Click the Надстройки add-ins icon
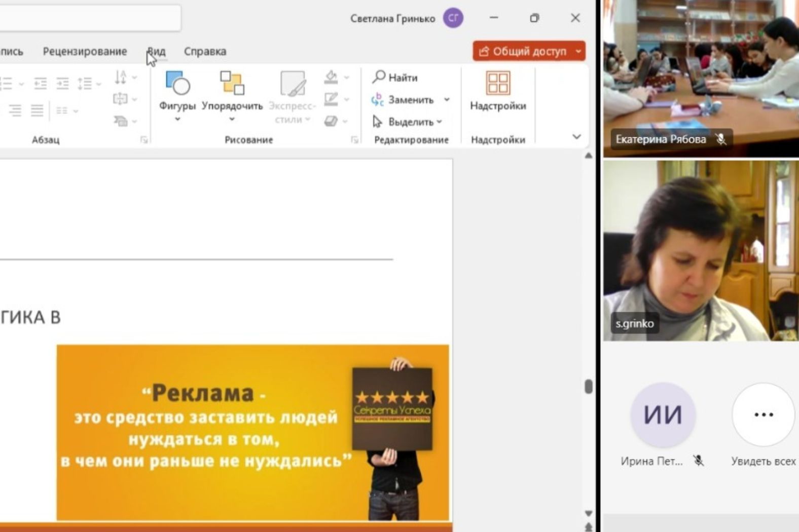 tap(497, 84)
